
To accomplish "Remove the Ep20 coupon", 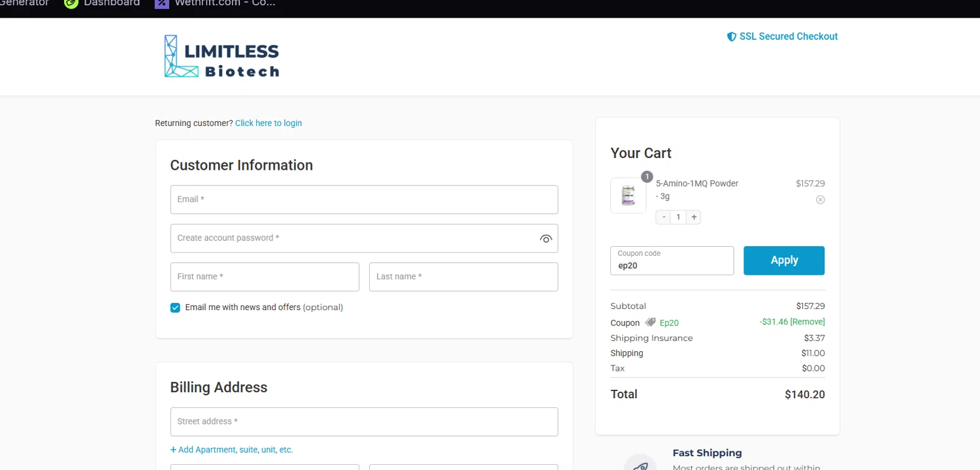I will pos(808,322).
